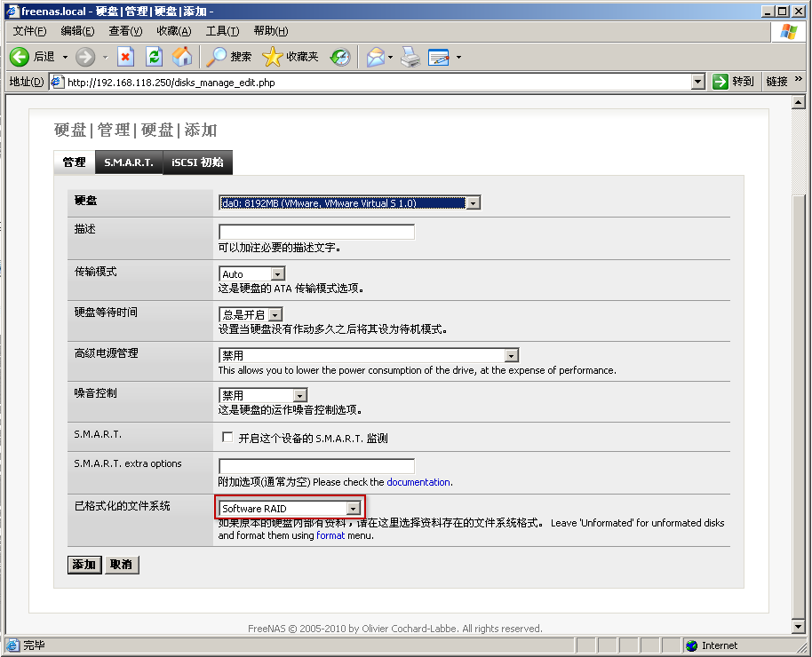Open the 查看(V) menu
Image resolution: width=812 pixels, height=657 pixels.
pyautogui.click(x=125, y=31)
